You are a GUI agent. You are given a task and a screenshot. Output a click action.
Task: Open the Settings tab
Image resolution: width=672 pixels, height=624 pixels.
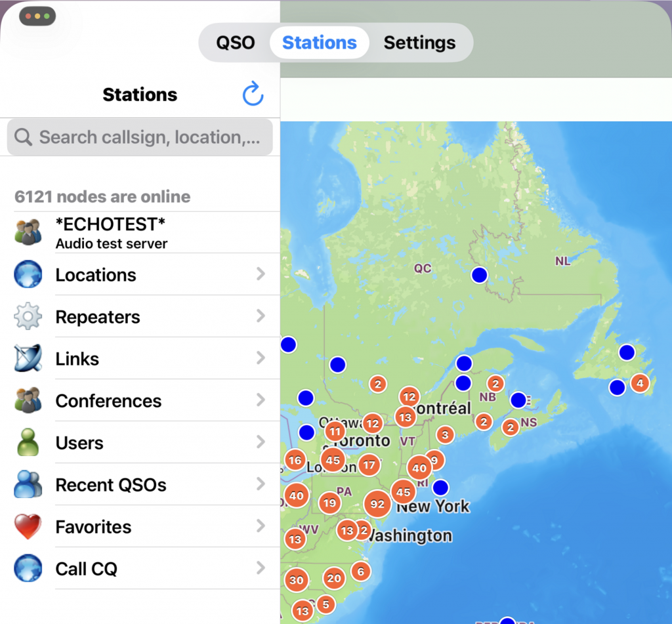click(419, 43)
